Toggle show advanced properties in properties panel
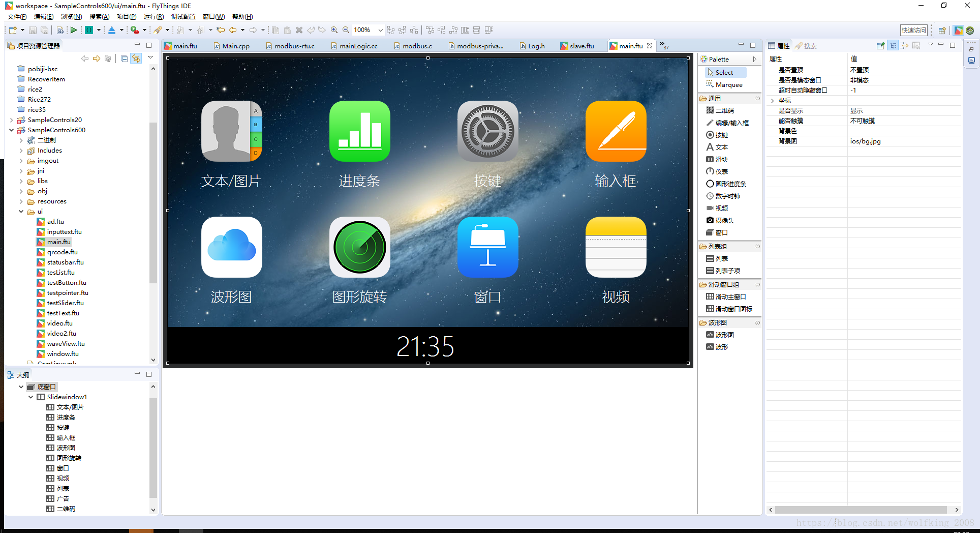Image resolution: width=980 pixels, height=533 pixels. 905,46
